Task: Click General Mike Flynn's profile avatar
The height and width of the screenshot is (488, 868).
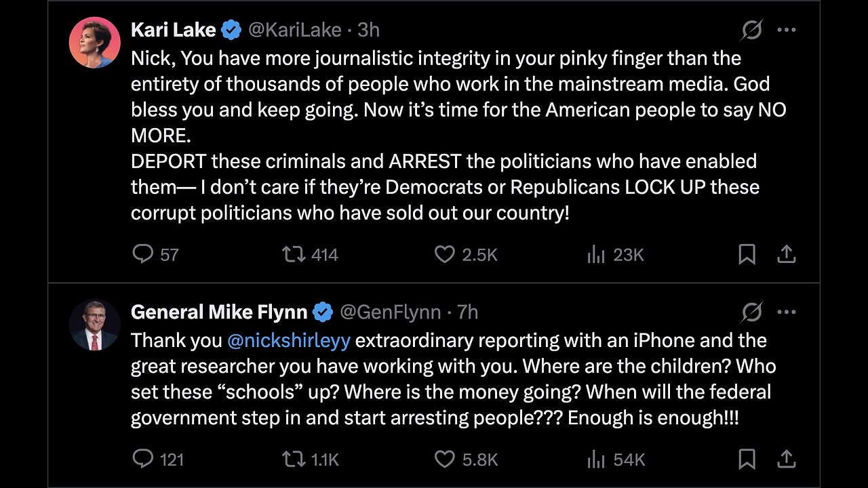Action: (x=95, y=325)
